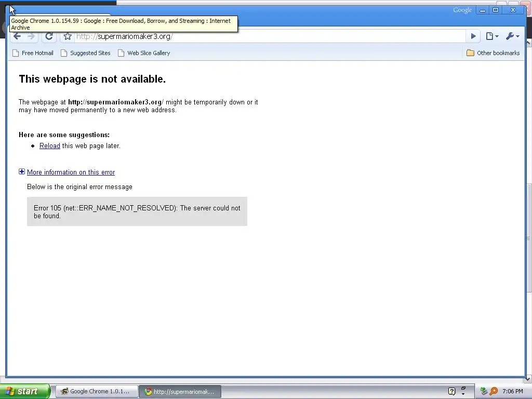
Task: Click the magnifier tray icon
Action: [494, 391]
